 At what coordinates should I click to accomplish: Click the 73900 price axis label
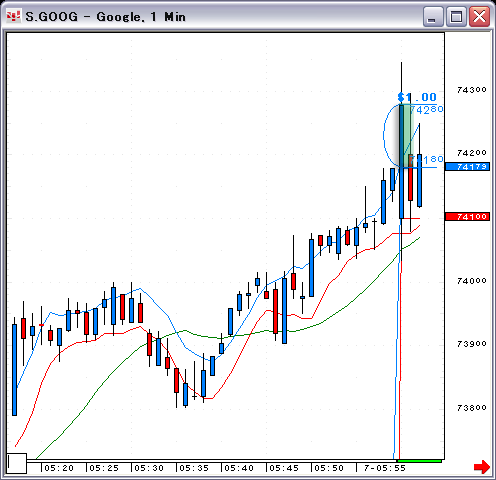471,344
